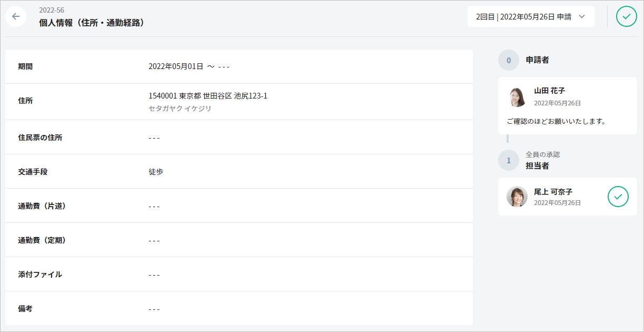Click the 申請者 step heading
Screen dimensions: 644x332
(537, 60)
